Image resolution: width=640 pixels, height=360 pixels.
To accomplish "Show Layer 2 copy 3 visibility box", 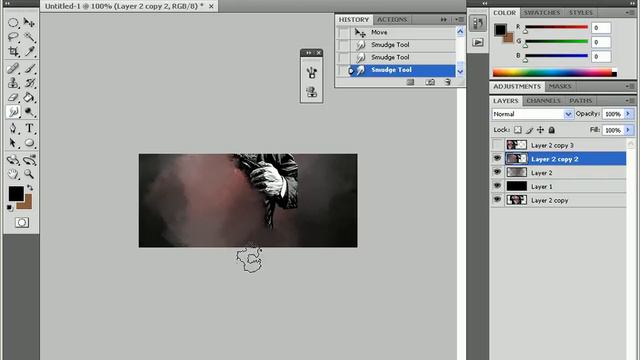I will [497, 144].
